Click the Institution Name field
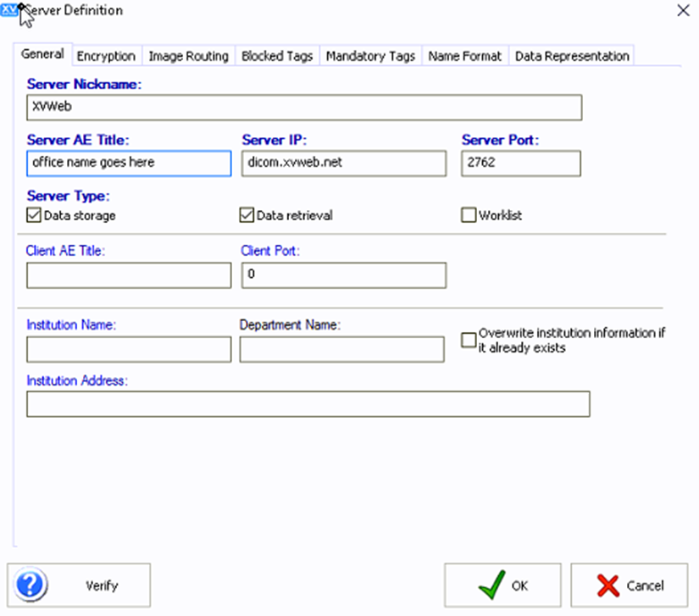The height and width of the screenshot is (616, 699). [x=129, y=349]
